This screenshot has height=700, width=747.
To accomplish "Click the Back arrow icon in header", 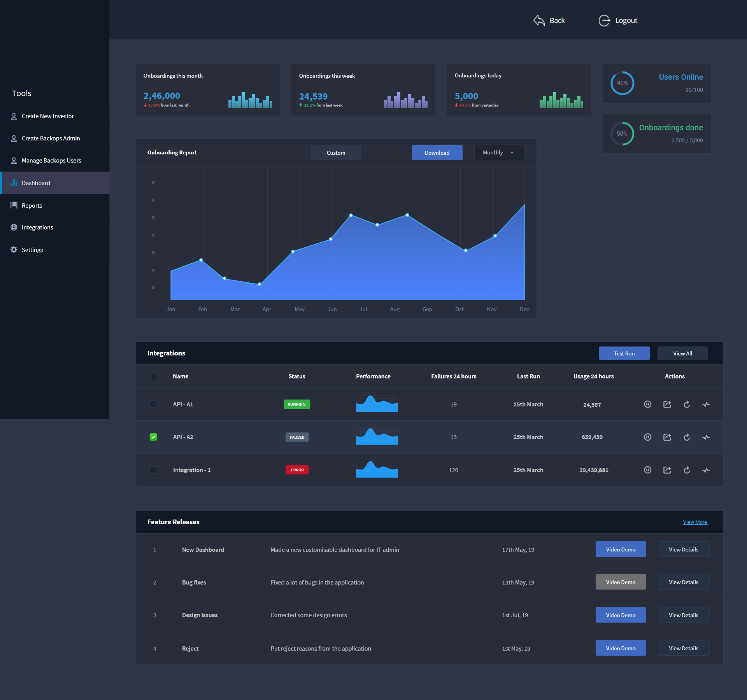I will coord(539,20).
